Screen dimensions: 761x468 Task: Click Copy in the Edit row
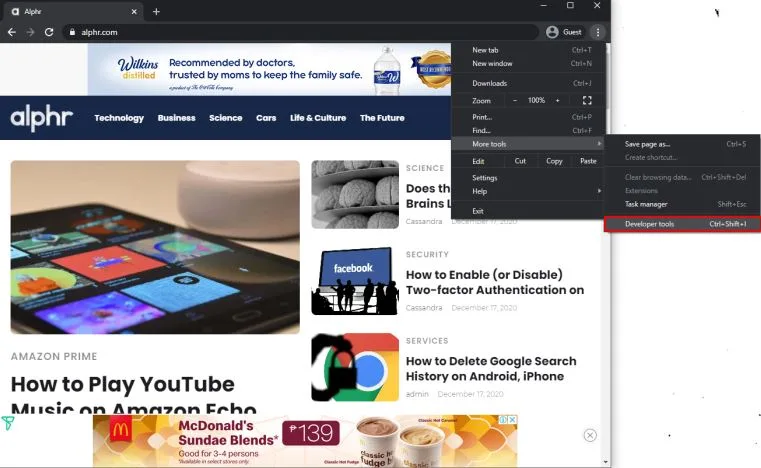554,161
